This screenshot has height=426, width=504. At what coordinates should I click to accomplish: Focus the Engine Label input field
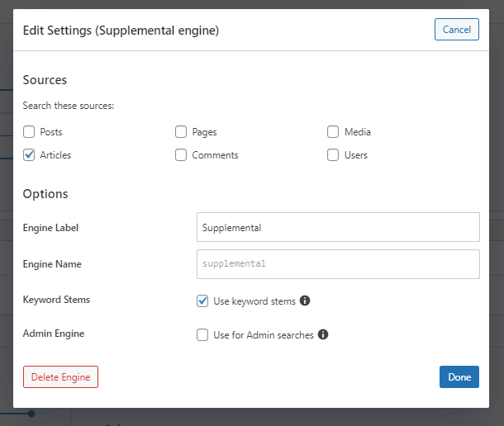(338, 227)
